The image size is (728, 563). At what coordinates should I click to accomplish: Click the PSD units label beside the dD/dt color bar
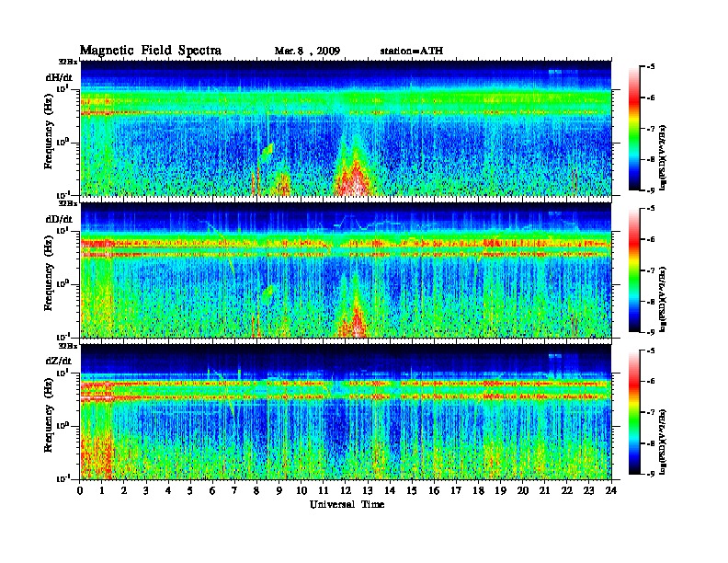click(663, 299)
